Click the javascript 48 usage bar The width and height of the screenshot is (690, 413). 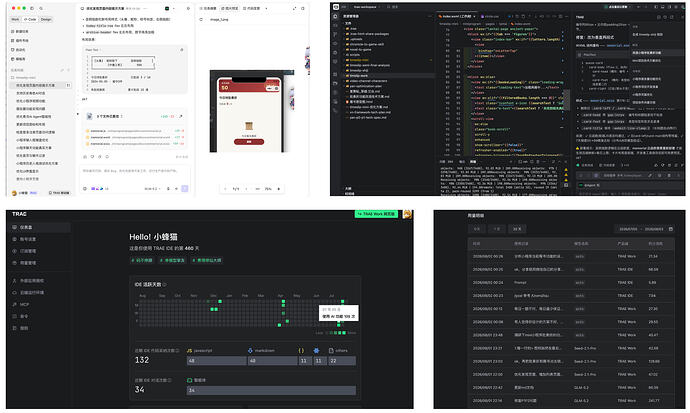pyautogui.click(x=217, y=361)
